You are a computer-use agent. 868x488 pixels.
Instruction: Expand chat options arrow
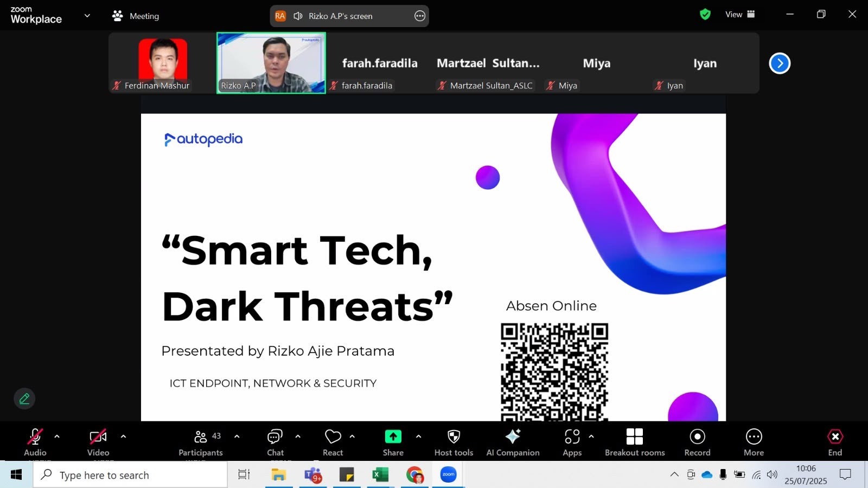click(x=298, y=436)
